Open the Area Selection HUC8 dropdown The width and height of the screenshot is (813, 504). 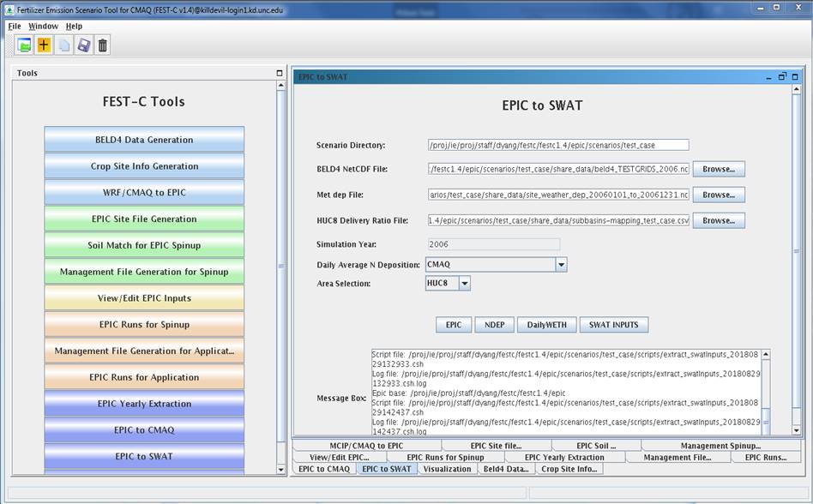(x=465, y=284)
